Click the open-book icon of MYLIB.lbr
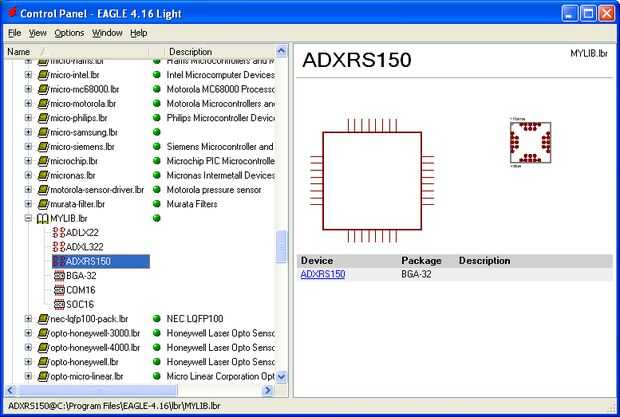 (x=43, y=219)
